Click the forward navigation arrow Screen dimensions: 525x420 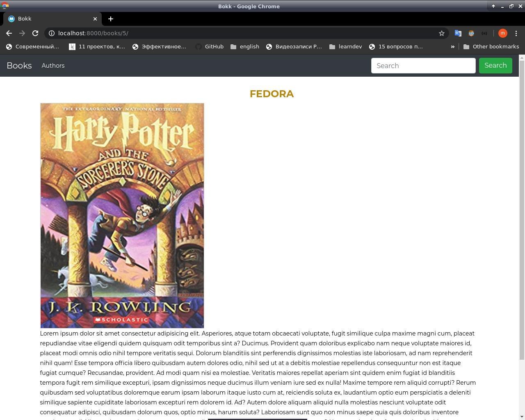[22, 33]
